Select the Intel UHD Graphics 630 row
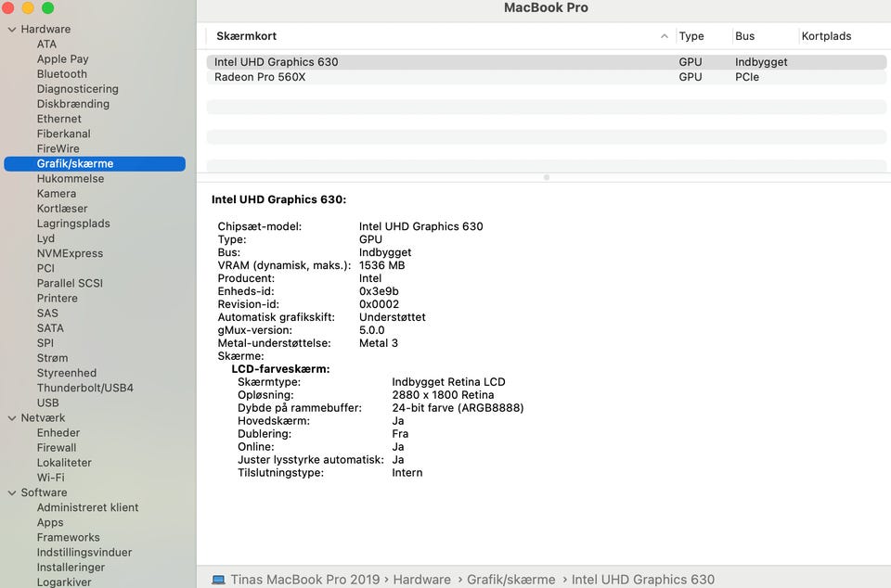The width and height of the screenshot is (891, 588). click(547, 62)
